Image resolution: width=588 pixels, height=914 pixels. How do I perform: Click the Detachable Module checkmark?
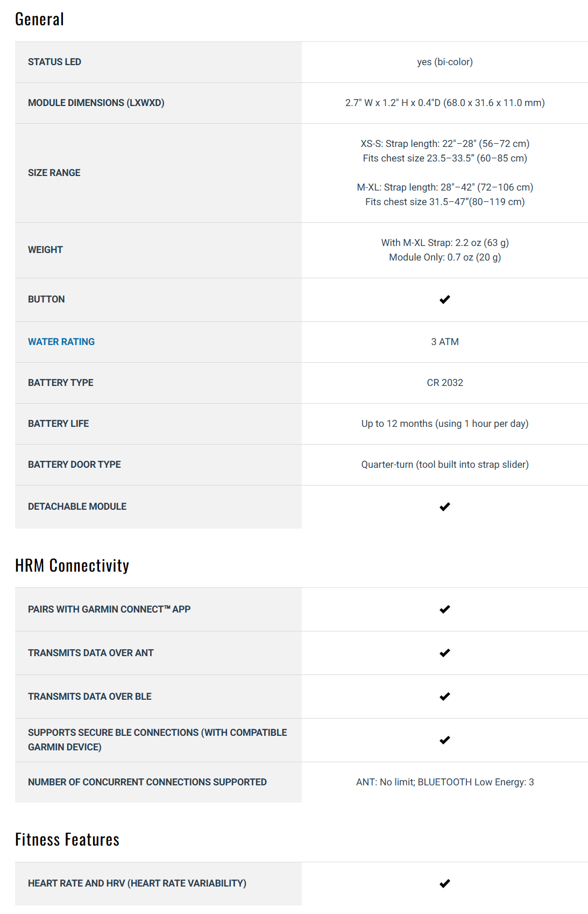(444, 507)
